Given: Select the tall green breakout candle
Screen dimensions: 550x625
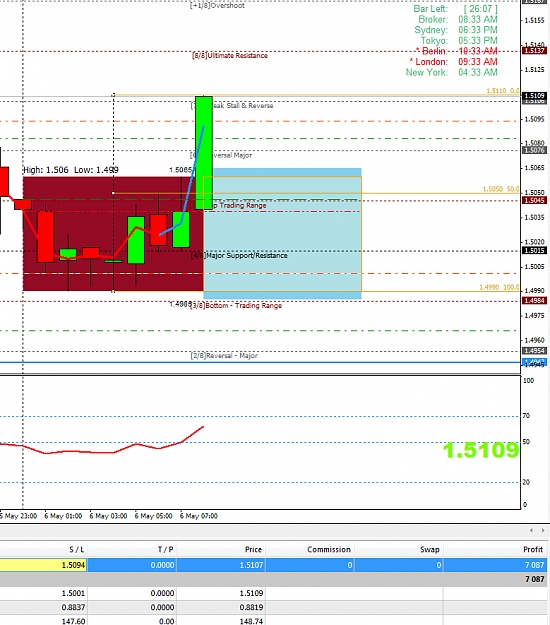Looking at the screenshot, I should pos(204,153).
